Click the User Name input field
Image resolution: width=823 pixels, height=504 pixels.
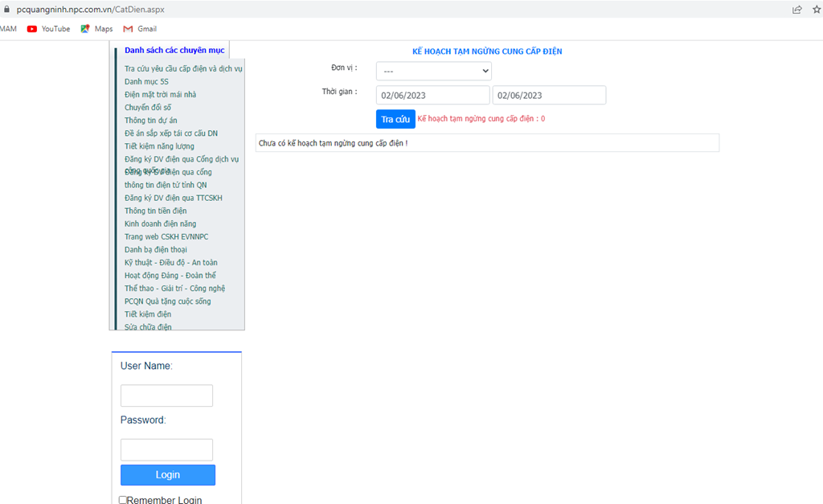(166, 395)
